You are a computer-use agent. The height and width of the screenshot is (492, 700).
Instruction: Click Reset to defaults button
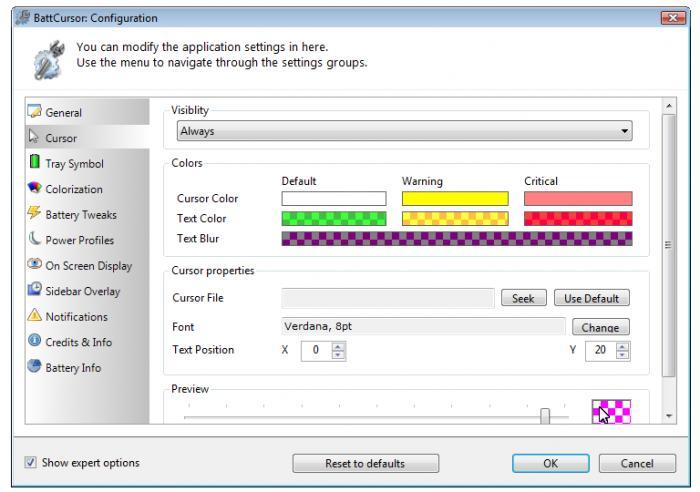(366, 463)
